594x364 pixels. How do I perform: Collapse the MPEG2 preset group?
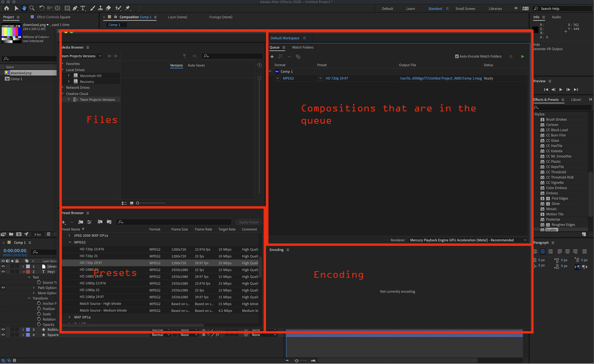point(70,242)
